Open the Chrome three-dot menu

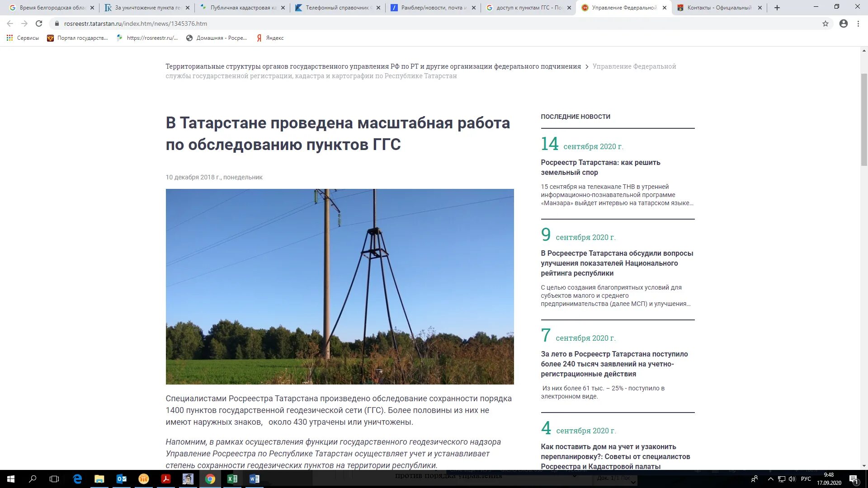coord(858,23)
